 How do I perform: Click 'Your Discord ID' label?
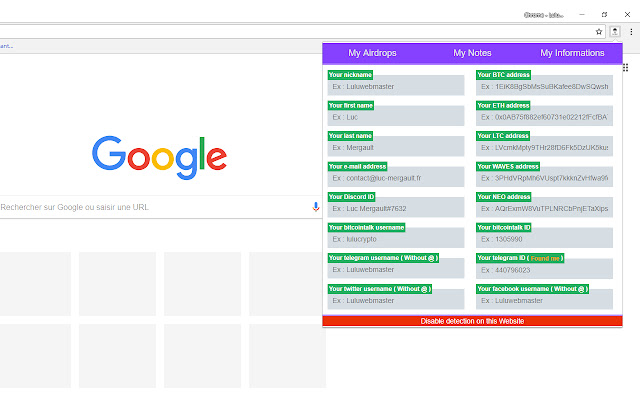(x=351, y=197)
